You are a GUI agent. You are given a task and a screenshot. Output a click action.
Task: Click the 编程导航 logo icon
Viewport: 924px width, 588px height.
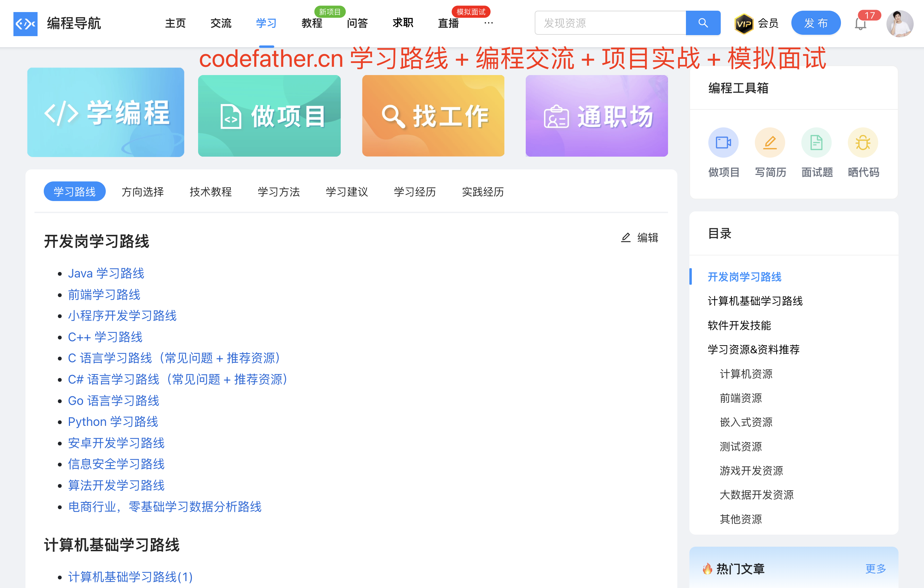25,23
